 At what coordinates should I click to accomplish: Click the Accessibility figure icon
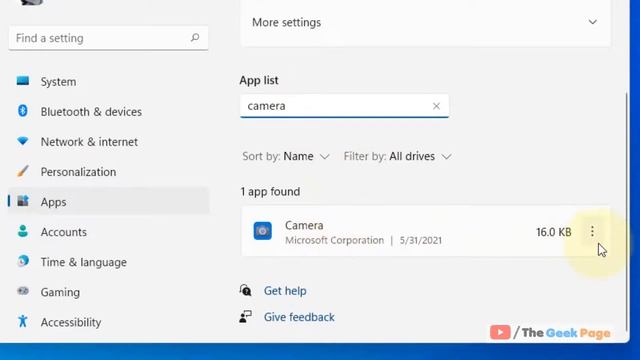(23, 321)
